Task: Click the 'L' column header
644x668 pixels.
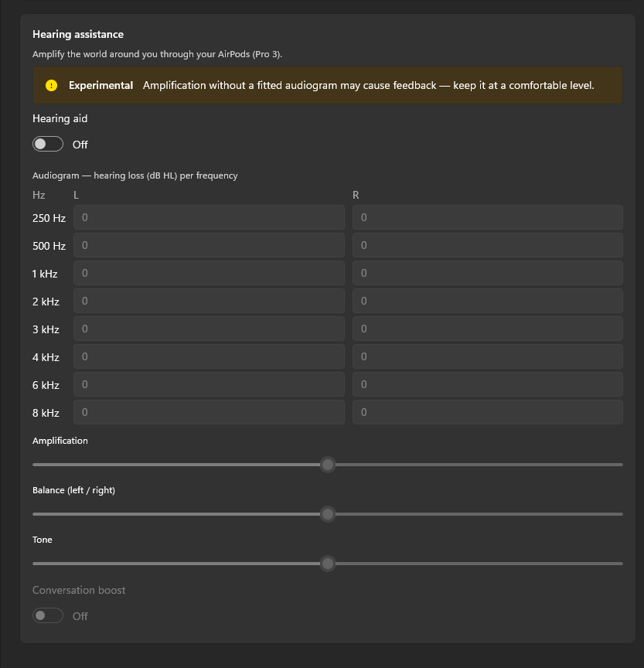Action: 77,195
